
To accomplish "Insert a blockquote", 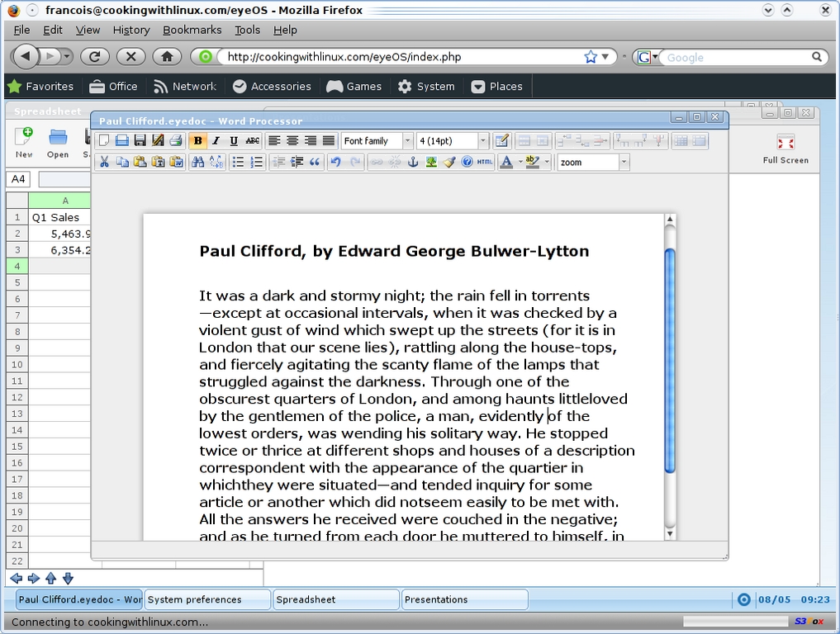I will point(315,162).
